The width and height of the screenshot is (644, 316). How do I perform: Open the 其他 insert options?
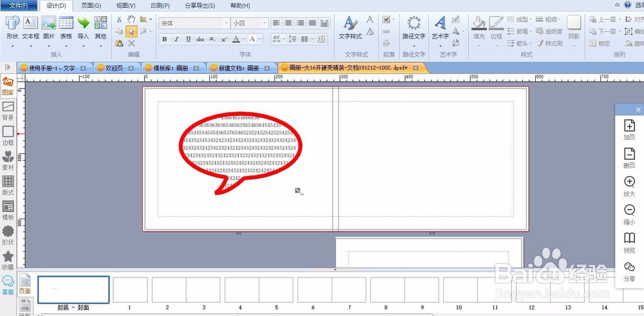click(100, 28)
